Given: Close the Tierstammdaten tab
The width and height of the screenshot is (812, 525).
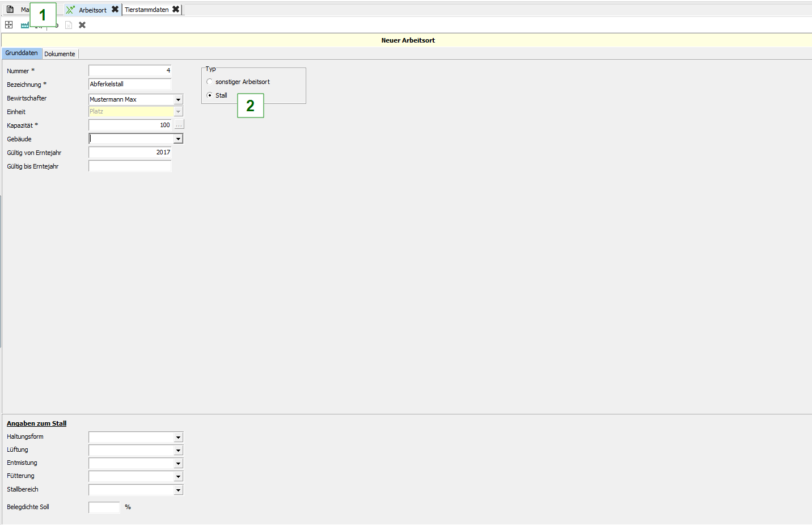Looking at the screenshot, I should point(176,10).
